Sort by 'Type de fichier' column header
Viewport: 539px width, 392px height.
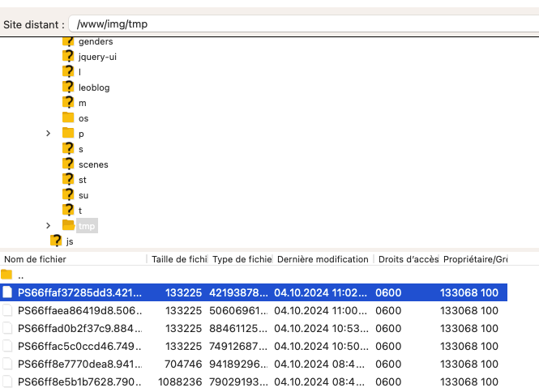click(242, 259)
